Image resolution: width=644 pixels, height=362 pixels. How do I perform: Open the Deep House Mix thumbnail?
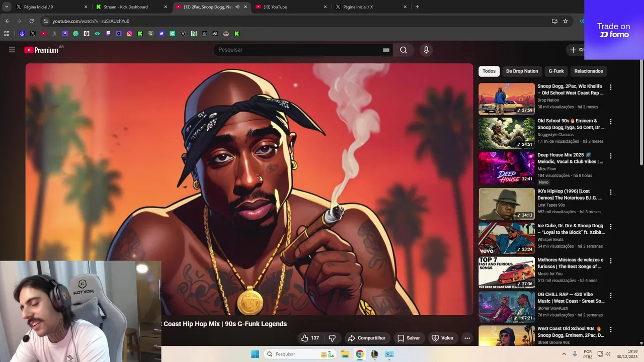507,168
